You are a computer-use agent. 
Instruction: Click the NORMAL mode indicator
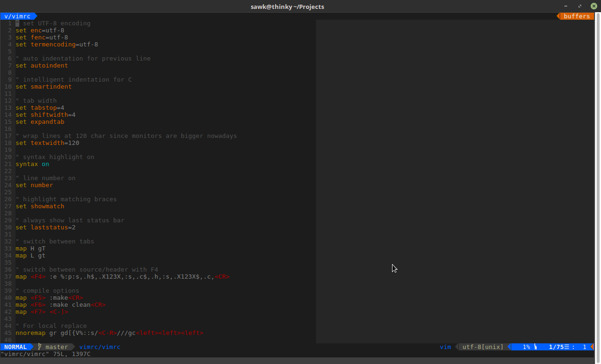(x=15, y=347)
